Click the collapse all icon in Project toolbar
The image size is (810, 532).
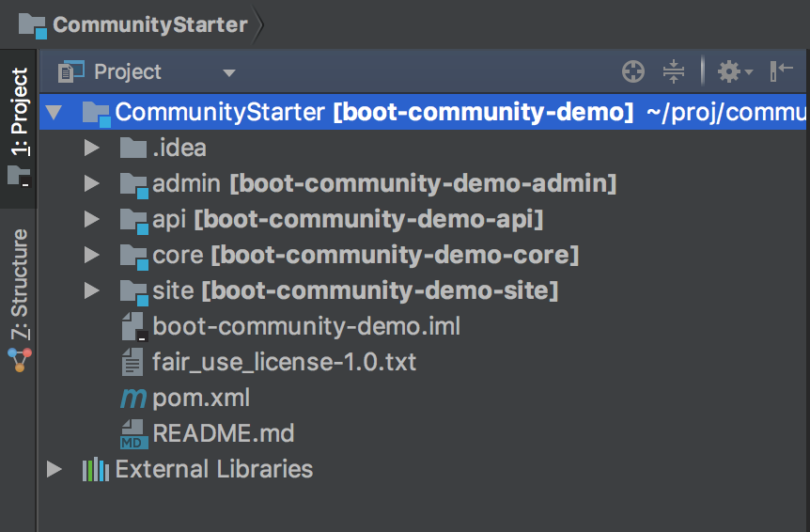point(673,71)
